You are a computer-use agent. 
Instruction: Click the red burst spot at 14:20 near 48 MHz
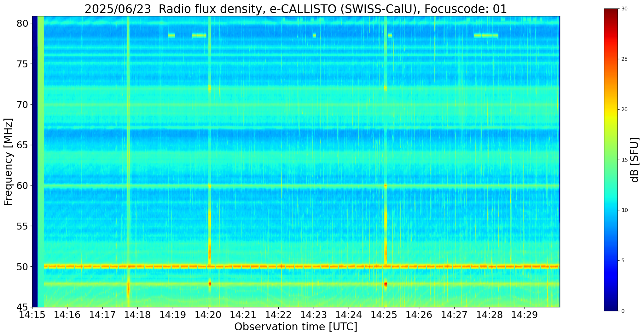210,284
